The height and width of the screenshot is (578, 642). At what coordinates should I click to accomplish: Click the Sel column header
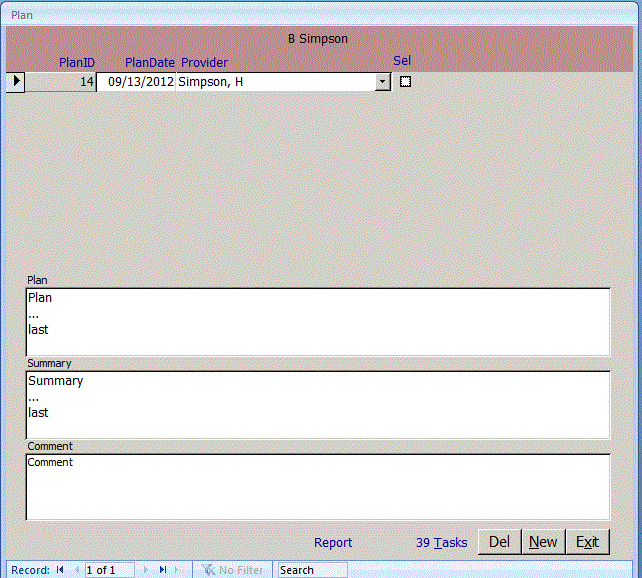(402, 61)
